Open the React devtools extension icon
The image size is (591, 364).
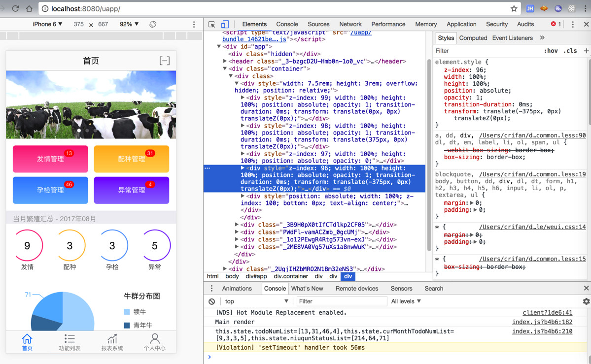point(572,8)
